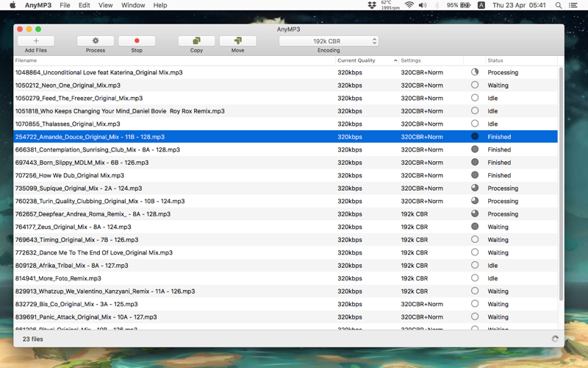
Task: Click the Settings column header
Action: (x=431, y=60)
